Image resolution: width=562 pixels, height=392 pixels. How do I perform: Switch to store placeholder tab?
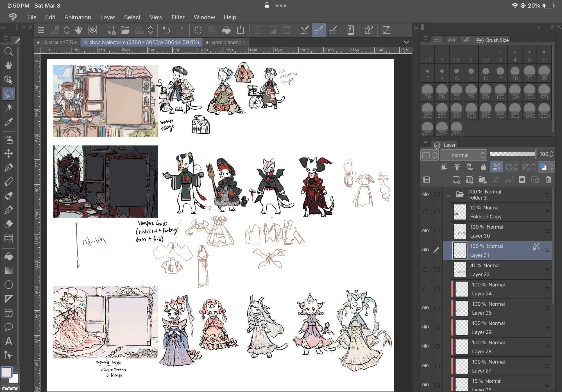[228, 42]
